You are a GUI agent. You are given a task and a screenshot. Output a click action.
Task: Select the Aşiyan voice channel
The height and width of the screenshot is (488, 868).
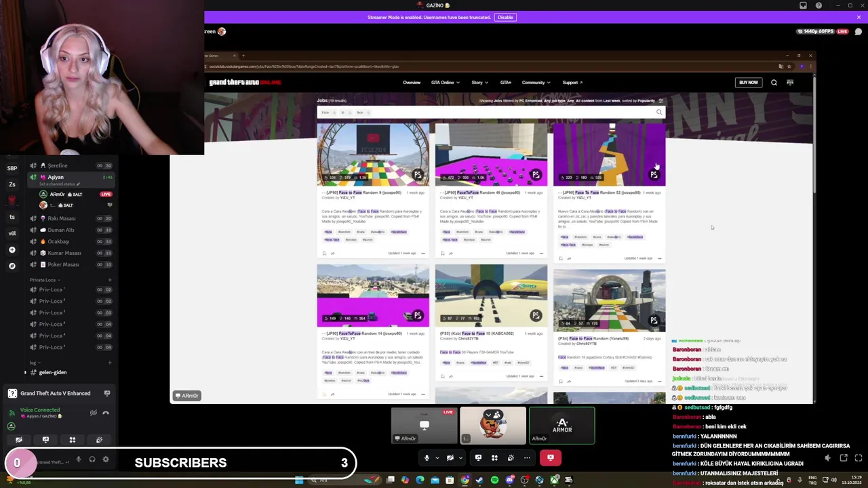click(70, 179)
